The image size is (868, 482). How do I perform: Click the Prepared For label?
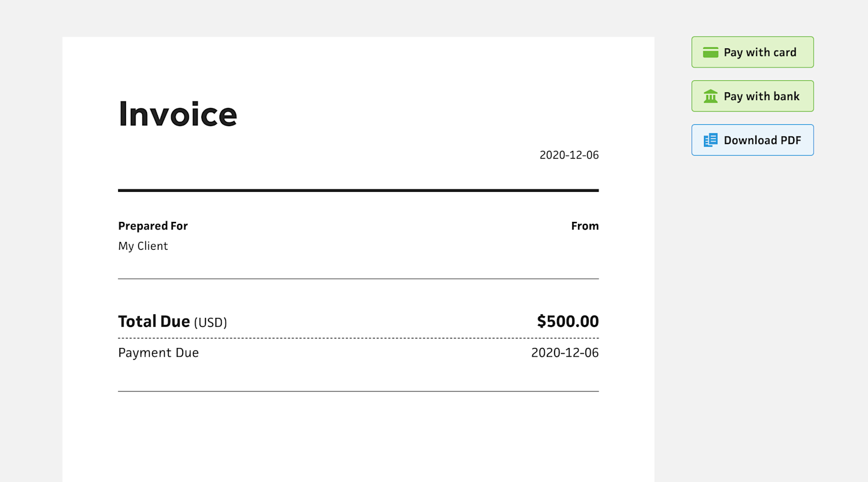(x=153, y=226)
